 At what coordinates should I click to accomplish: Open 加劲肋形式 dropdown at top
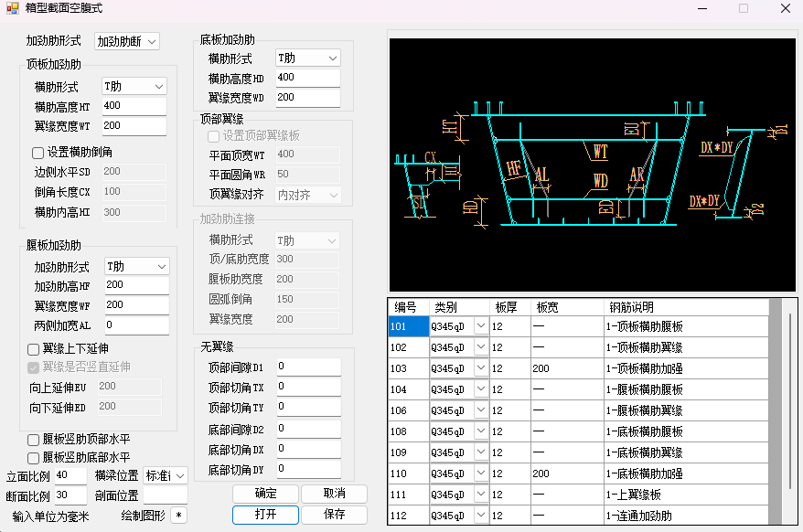click(x=127, y=41)
